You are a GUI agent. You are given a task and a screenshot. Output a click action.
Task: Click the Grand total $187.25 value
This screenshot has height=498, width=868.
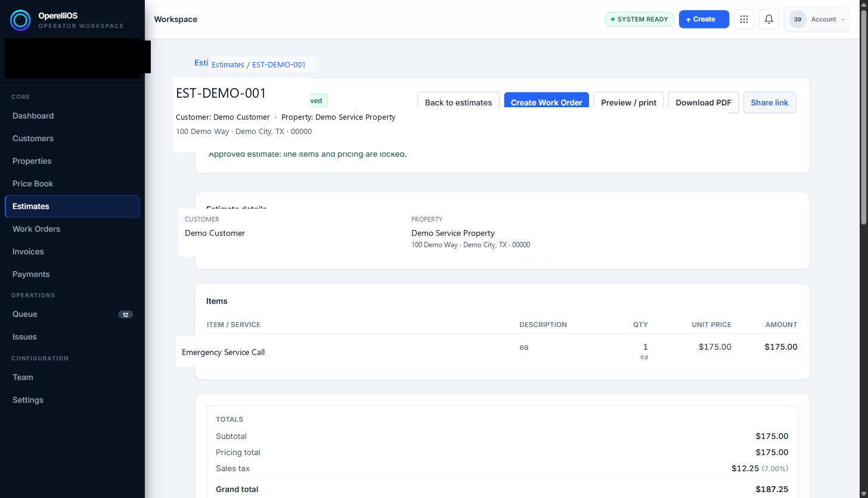click(x=772, y=489)
